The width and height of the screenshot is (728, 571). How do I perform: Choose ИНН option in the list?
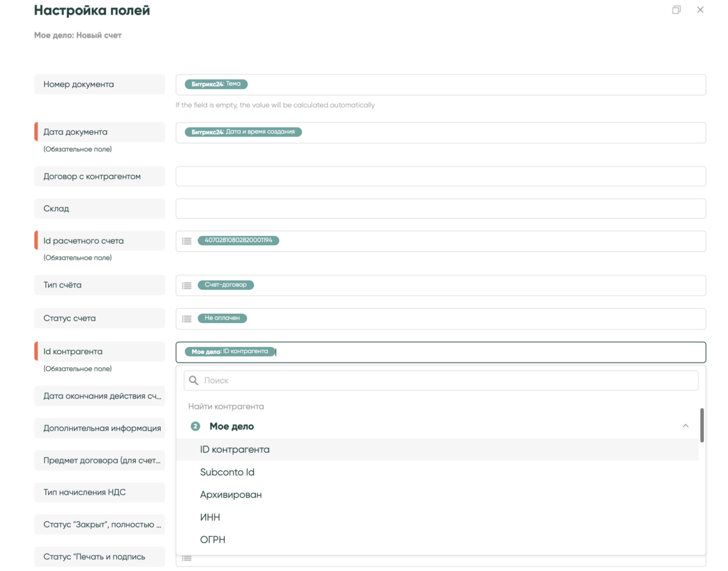coord(210,517)
